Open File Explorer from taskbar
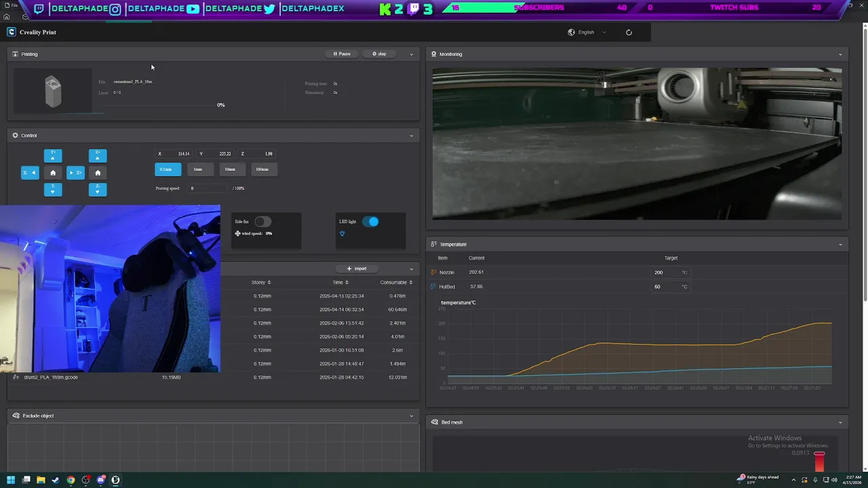 (41, 480)
